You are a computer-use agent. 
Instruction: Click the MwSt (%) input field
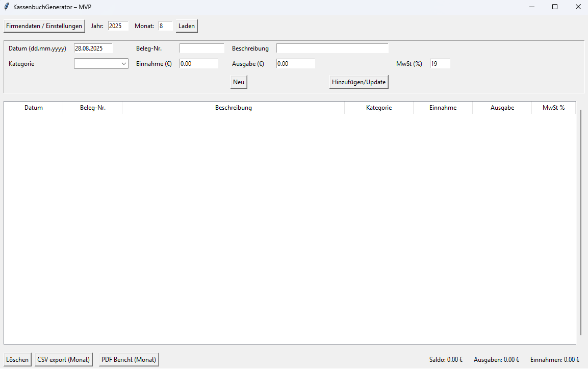pos(440,64)
